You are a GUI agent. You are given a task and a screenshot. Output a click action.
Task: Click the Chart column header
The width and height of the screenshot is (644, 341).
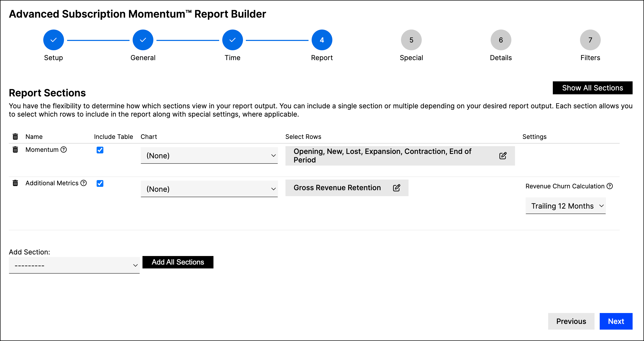[149, 137]
